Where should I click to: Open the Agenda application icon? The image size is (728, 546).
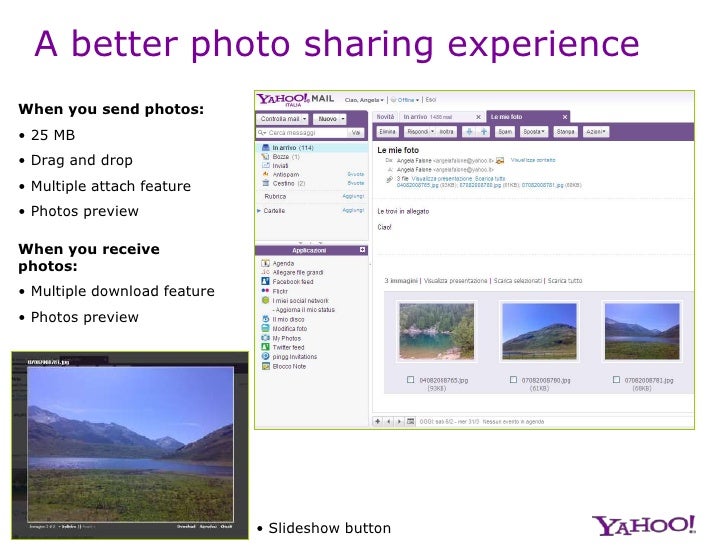point(266,263)
